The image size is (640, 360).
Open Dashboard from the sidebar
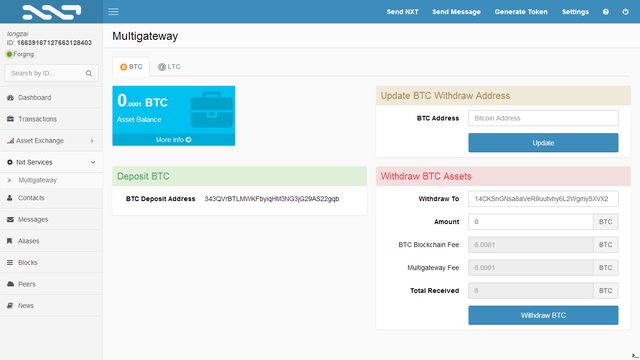[x=51, y=98]
